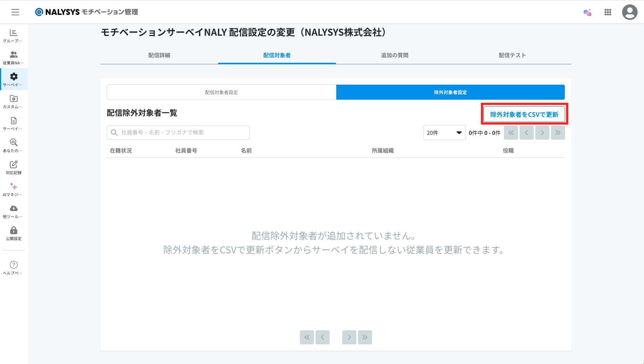Go to last page in bottom pagination
The width and height of the screenshot is (644, 364).
(365, 337)
